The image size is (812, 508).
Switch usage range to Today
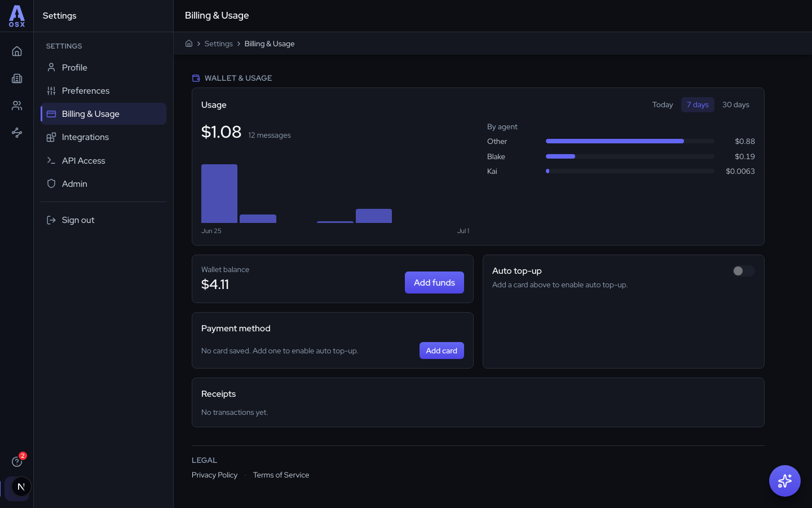(663, 104)
